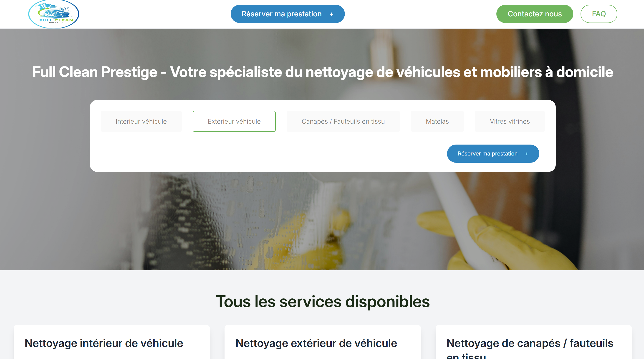Select the Intérieur véhicule option
Screen dimensions: 644x359
[x=141, y=121]
